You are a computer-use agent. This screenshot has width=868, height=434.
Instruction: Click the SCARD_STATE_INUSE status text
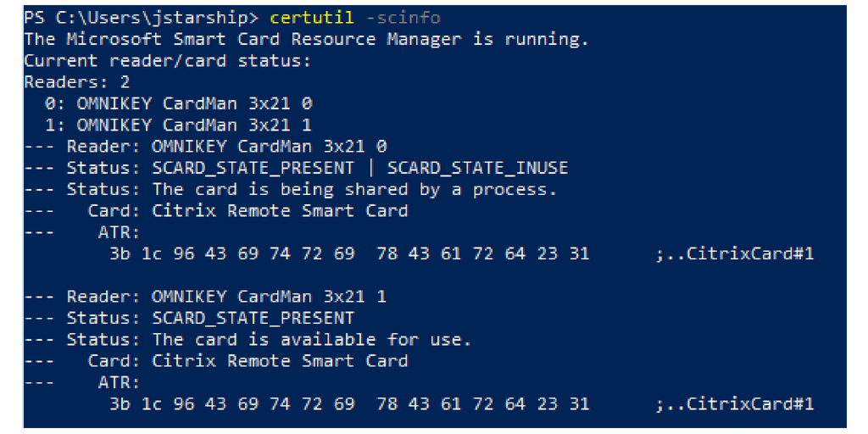click(477, 168)
